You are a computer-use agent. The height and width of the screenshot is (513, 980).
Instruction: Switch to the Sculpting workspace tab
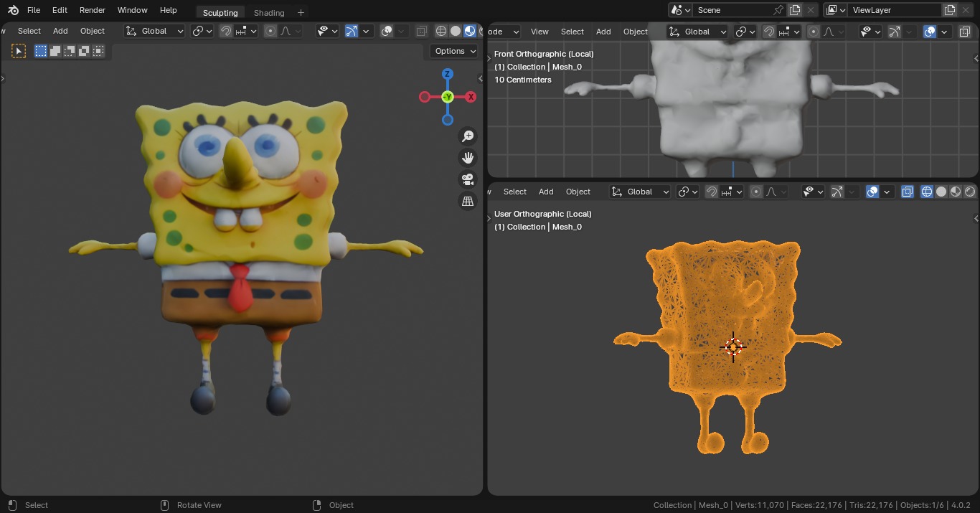220,12
